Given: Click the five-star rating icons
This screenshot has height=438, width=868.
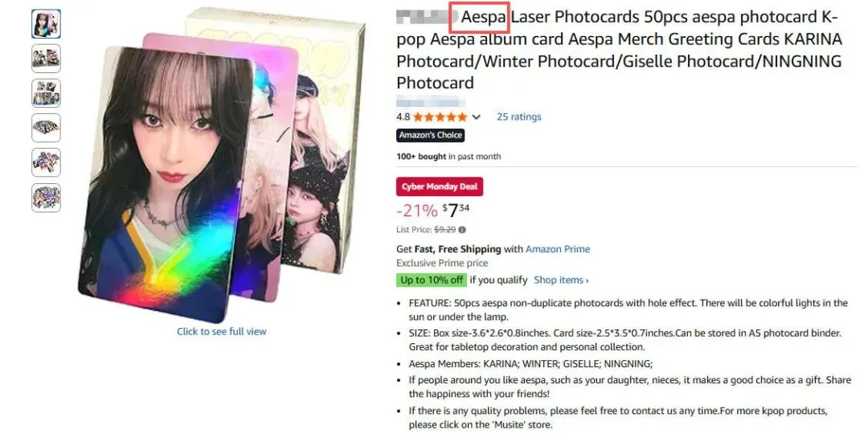Looking at the screenshot, I should coord(440,117).
